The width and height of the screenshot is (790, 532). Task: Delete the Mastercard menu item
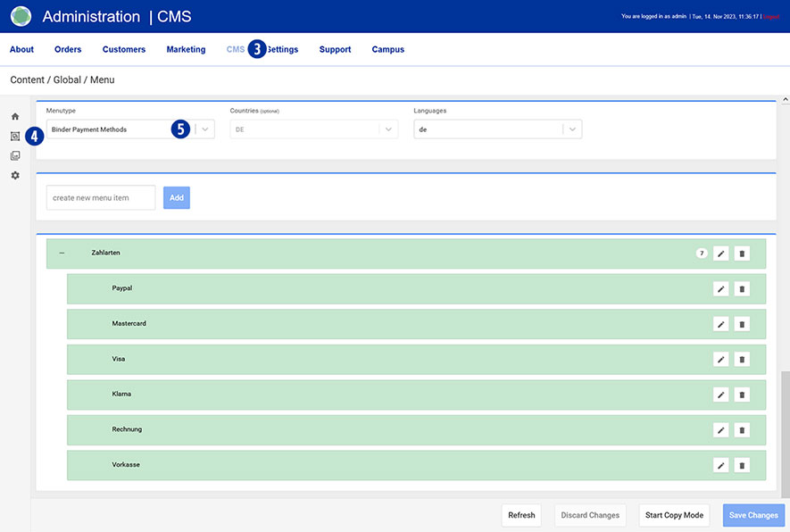click(742, 324)
